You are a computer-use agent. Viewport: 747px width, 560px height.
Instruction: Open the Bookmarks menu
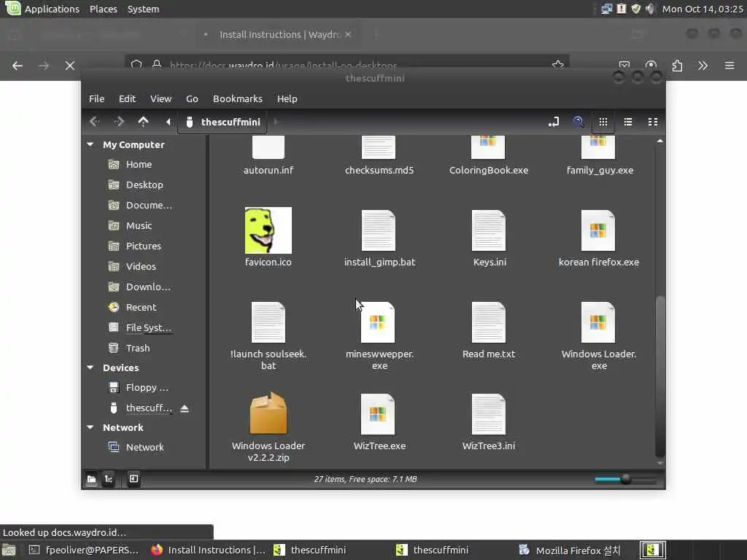click(x=237, y=98)
